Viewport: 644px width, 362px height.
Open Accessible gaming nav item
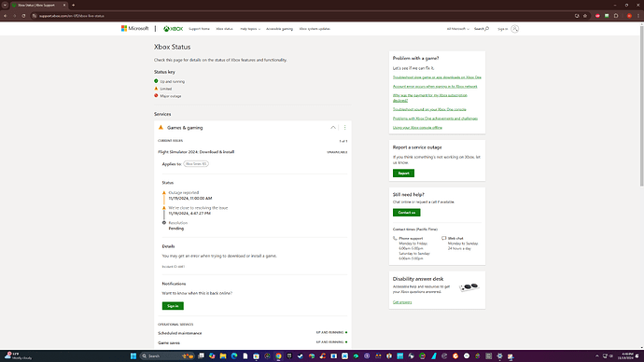[279, 29]
